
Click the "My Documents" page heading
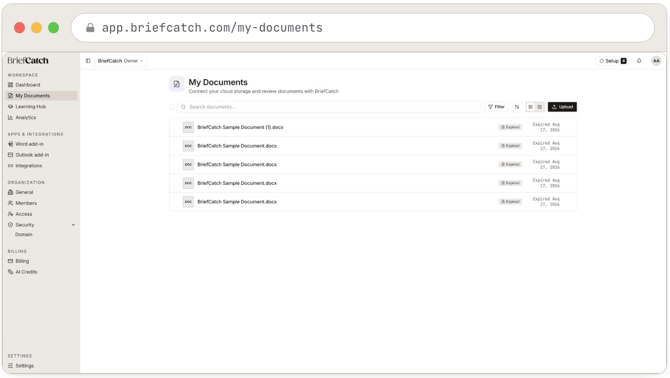[x=218, y=82]
